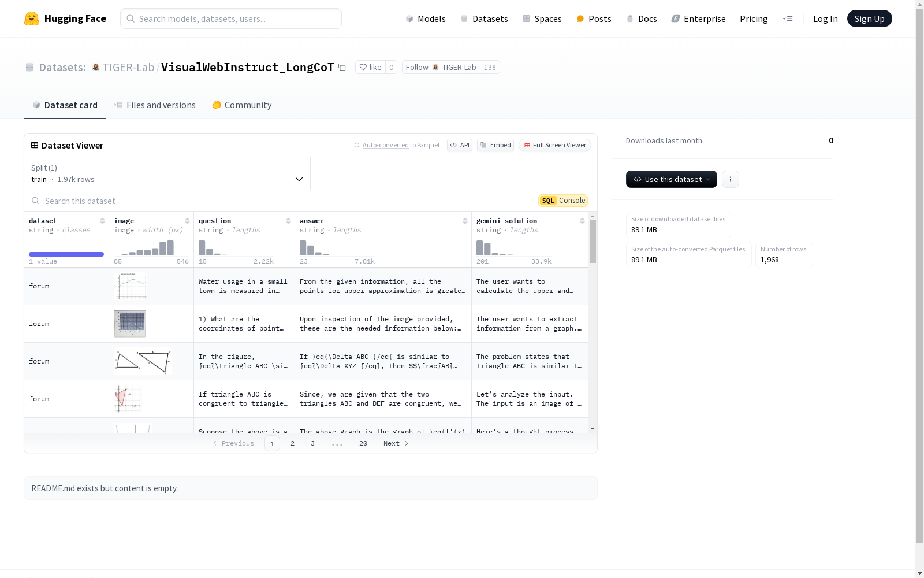Screen dimensions: 924x578
Task: Click the dataset table vertical scrollbar
Action: pos(593,242)
